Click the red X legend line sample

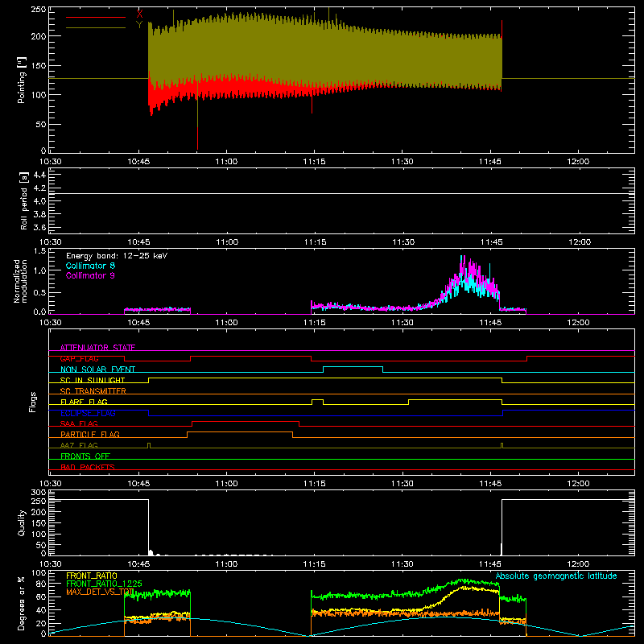(96, 17)
